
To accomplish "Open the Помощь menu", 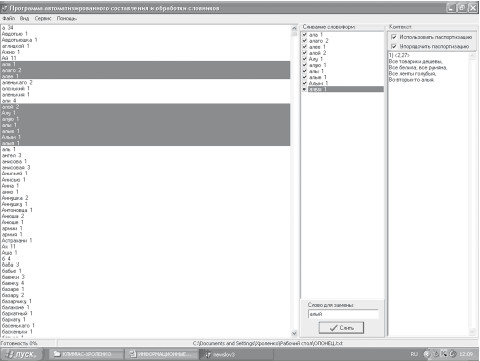I will 66,18.
